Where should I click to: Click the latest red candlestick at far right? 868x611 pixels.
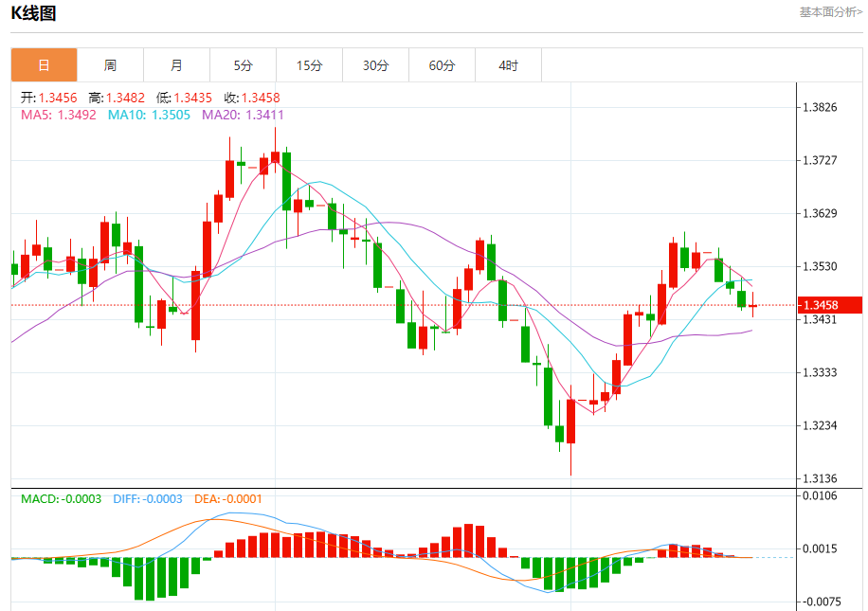tap(752, 305)
